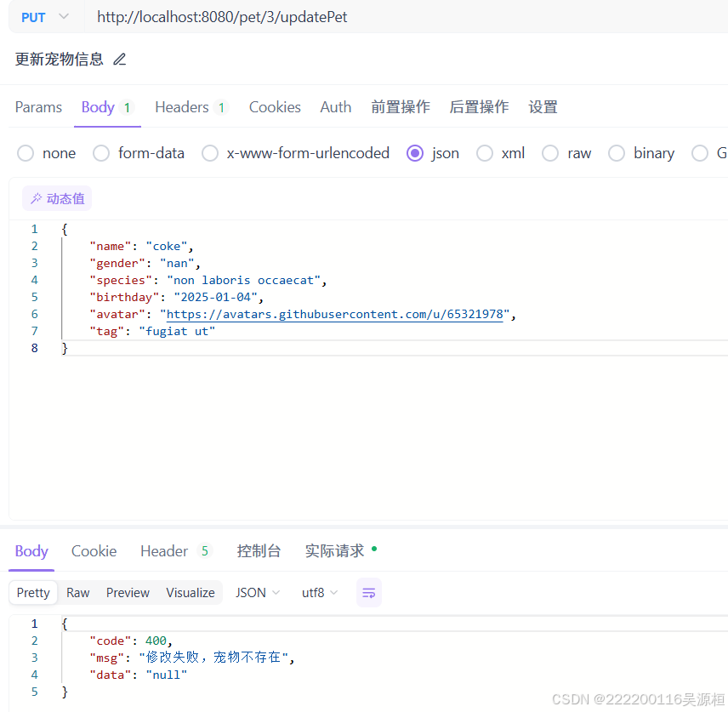Screen dimensions: 728x712
Task: Click the "null" data value in response
Action: click(x=167, y=675)
